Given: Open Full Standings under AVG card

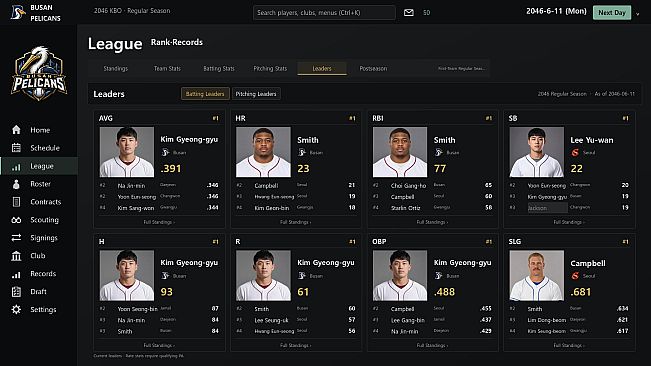Looking at the screenshot, I should 159,222.
